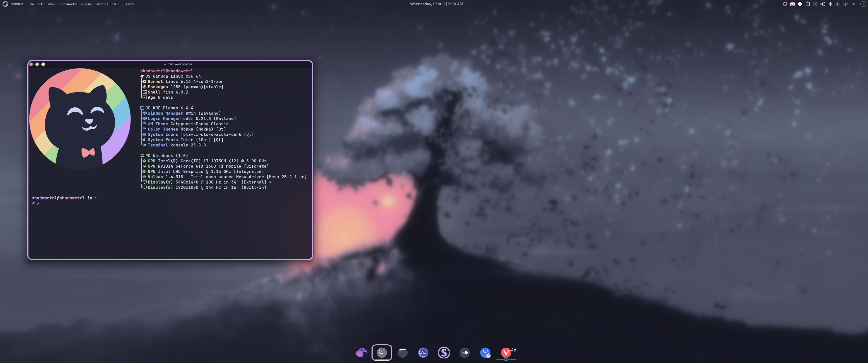Open the File menu

click(x=31, y=4)
